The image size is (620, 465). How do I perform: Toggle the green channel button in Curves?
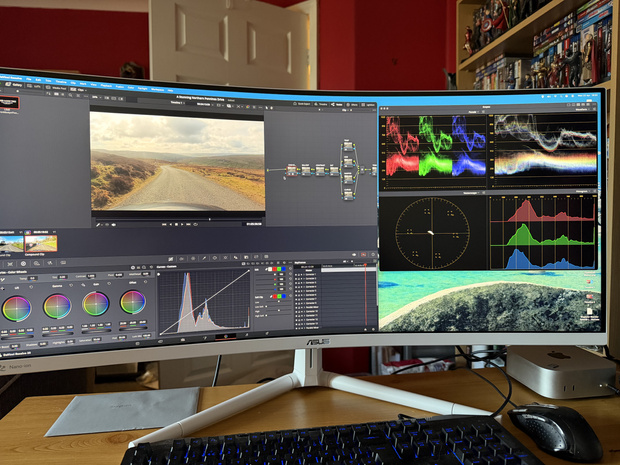pyautogui.click(x=278, y=269)
